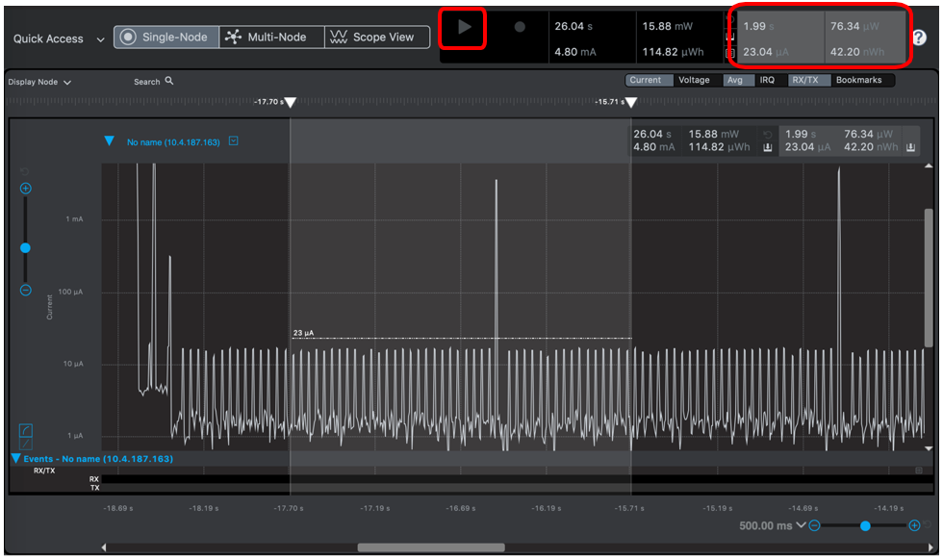Switch to Multi-Node view

point(271,38)
